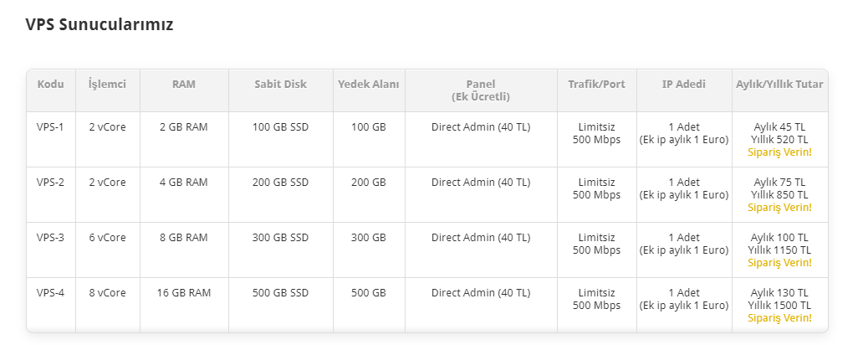Click Sipariş Verin! link for VPS-1
Viewport: 868px width, 345px height.
[x=779, y=152]
